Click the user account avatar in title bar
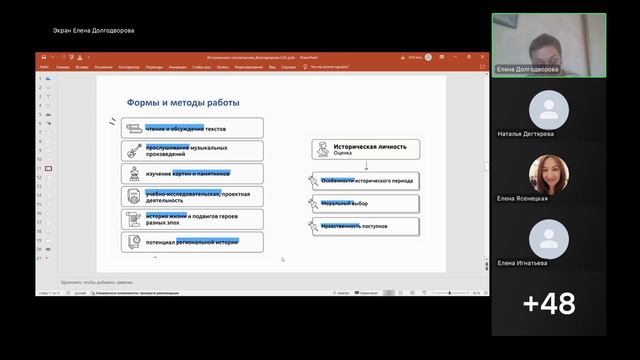Image resolution: width=640 pixels, height=360 pixels. pyautogui.click(x=428, y=57)
